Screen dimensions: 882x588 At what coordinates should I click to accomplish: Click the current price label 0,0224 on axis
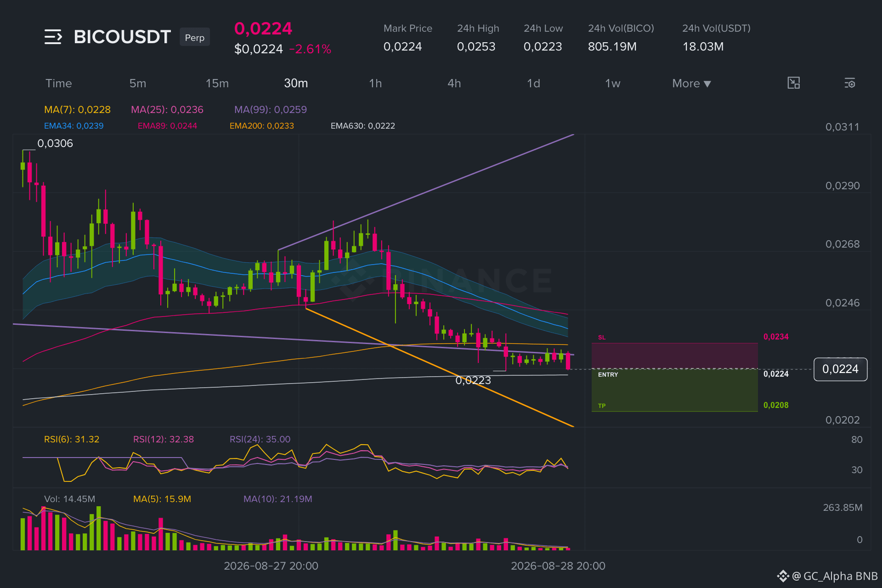click(840, 369)
